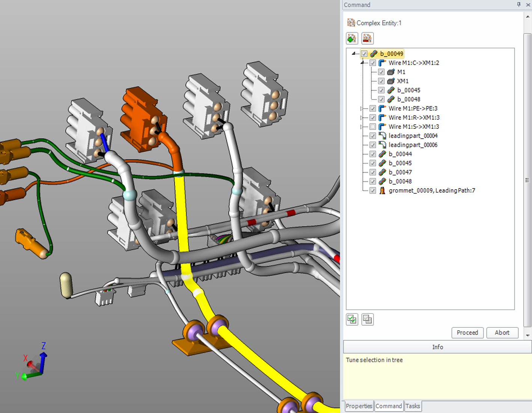Image resolution: width=532 pixels, height=413 pixels.
Task: Click the remove Complex Entity icon
Action: 367,38
